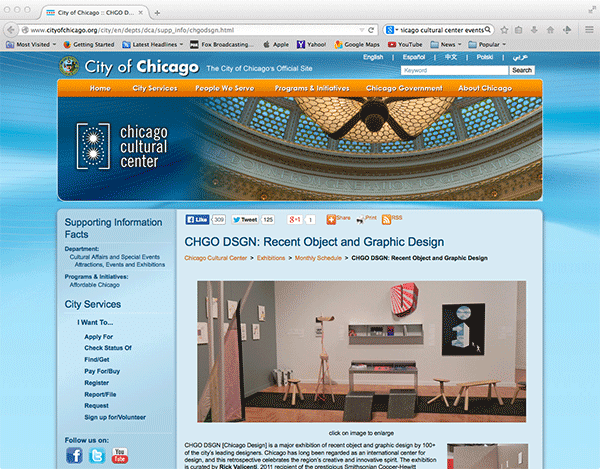
Task: Open the People We Serve menu
Action: pyautogui.click(x=225, y=88)
